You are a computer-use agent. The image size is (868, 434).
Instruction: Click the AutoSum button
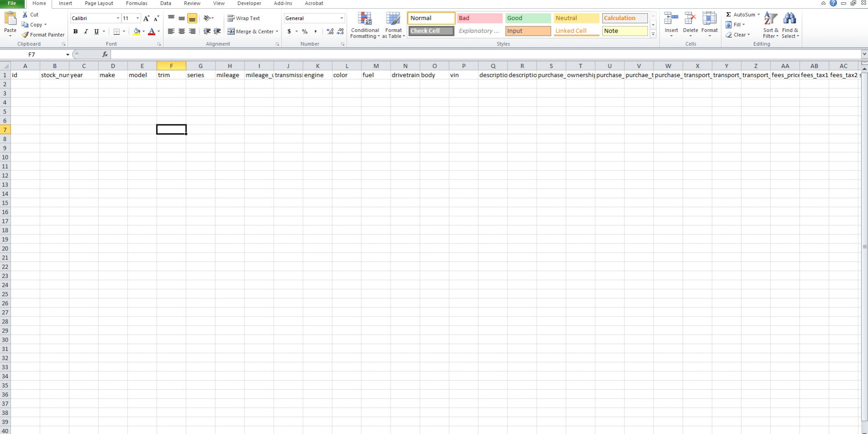pyautogui.click(x=742, y=15)
